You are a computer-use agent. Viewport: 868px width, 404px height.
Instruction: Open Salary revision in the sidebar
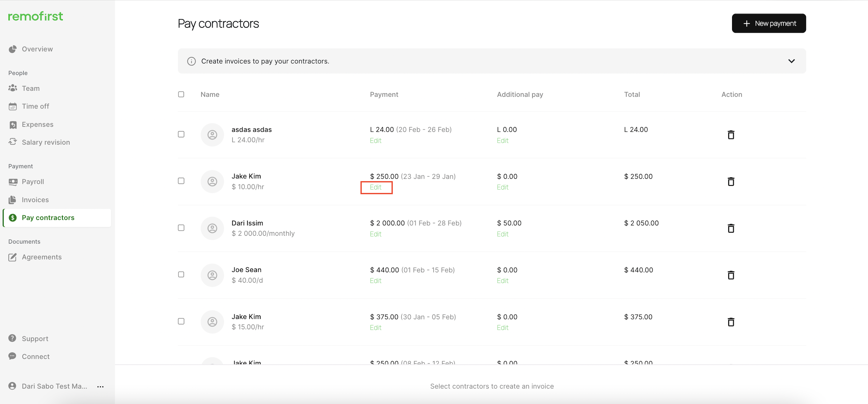click(x=46, y=142)
